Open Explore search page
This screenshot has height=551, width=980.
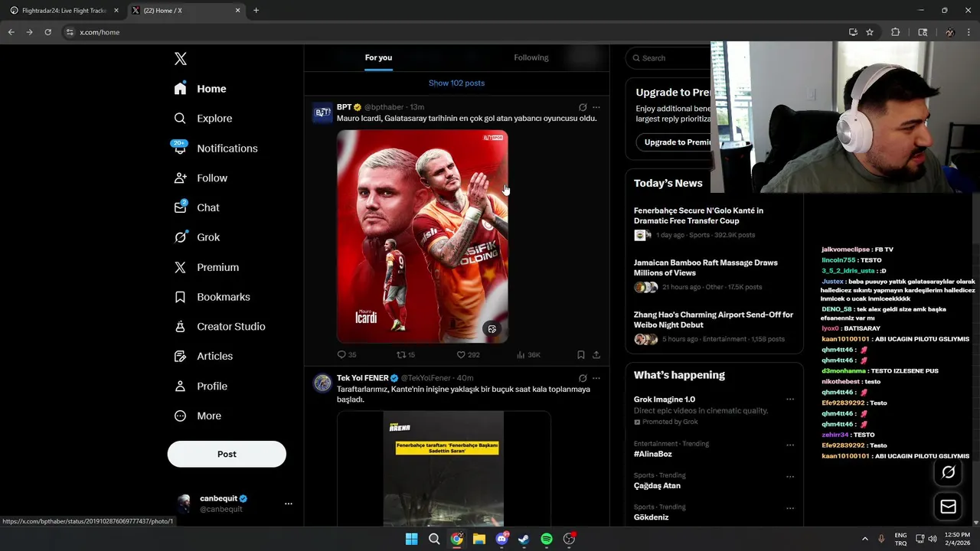[204, 119]
